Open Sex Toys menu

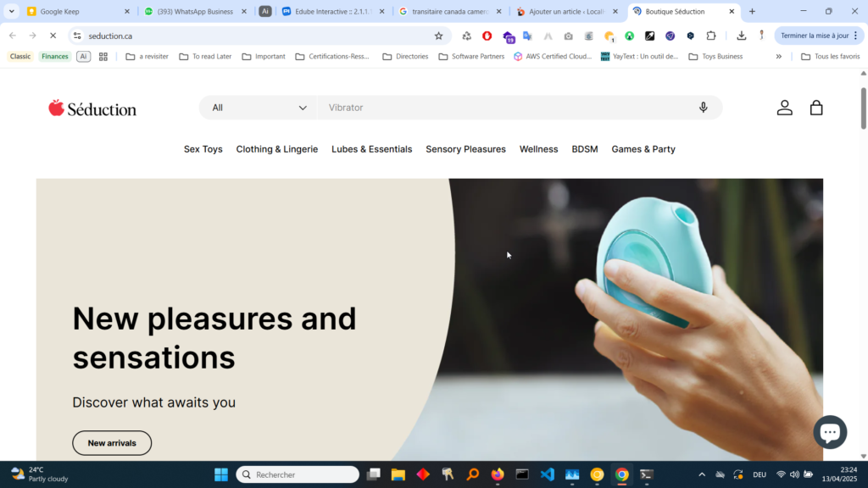coord(203,149)
